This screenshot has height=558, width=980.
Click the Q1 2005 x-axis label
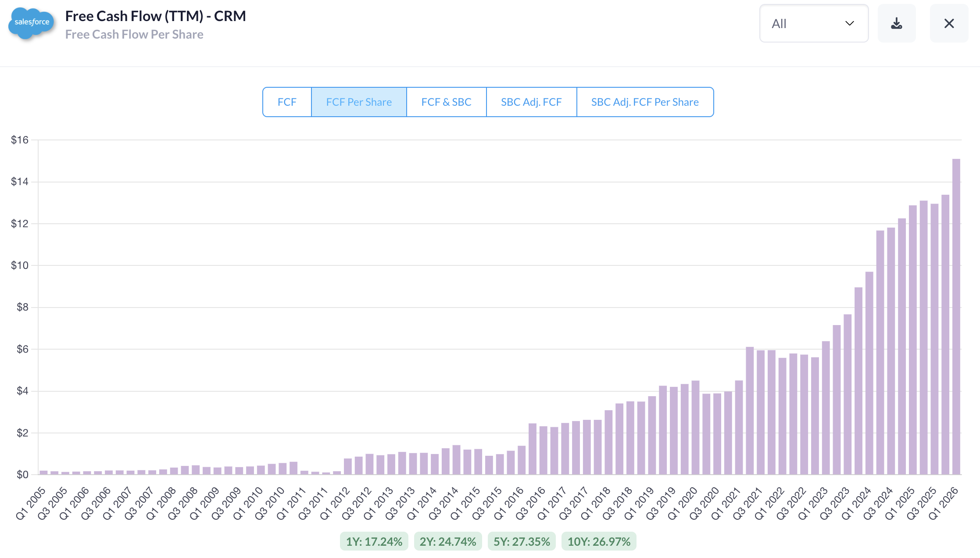pos(32,503)
